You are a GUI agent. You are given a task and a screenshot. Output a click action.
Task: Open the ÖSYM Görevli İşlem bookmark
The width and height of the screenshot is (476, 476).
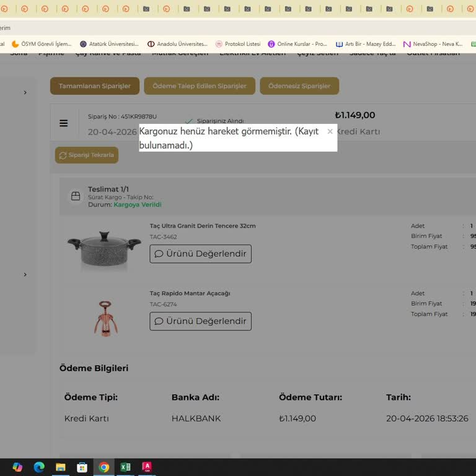[x=42, y=44]
